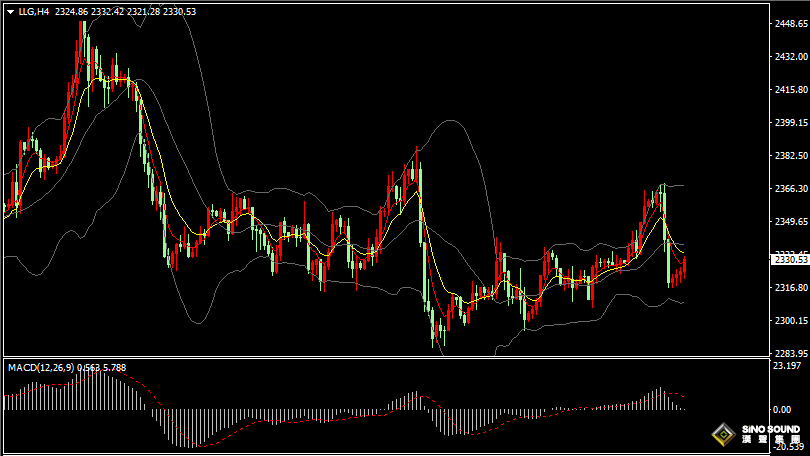This screenshot has width=810, height=456.
Task: Click the 2349.65 price axis label
Action: pyautogui.click(x=789, y=222)
